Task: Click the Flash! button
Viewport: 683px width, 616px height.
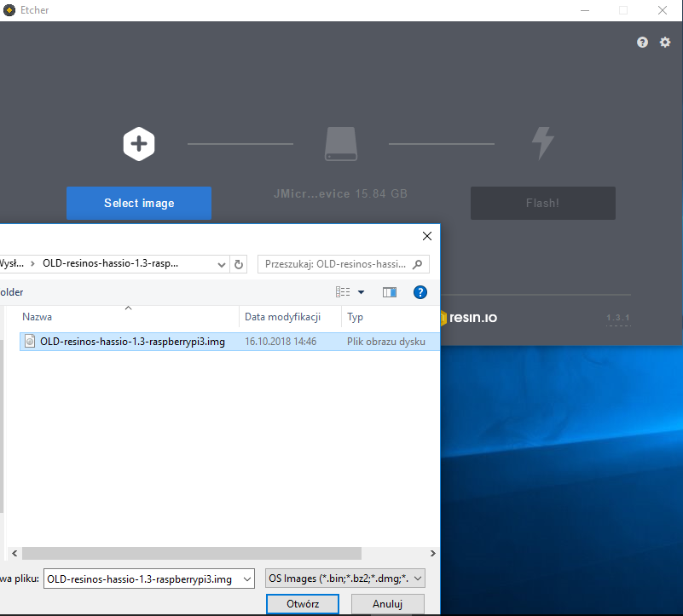Action: [543, 204]
